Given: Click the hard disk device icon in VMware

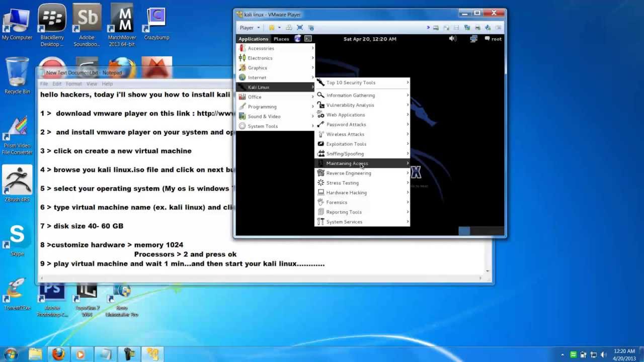Looking at the screenshot, I should [x=436, y=28].
